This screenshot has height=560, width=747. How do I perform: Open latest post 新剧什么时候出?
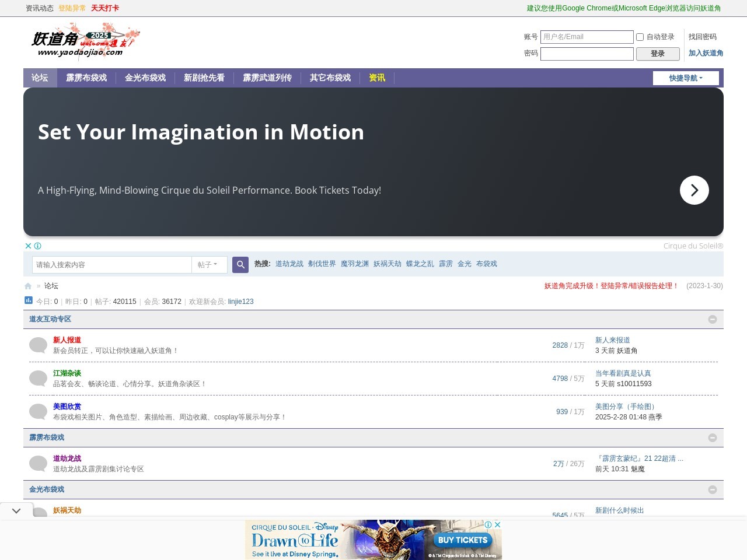click(620, 510)
